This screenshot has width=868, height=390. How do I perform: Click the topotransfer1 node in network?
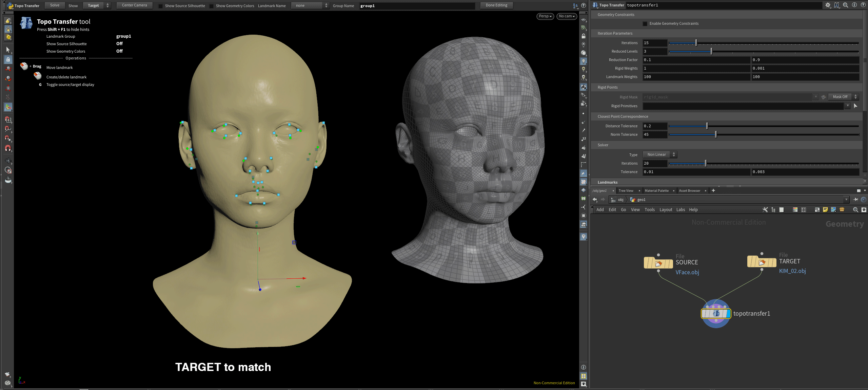pos(716,314)
